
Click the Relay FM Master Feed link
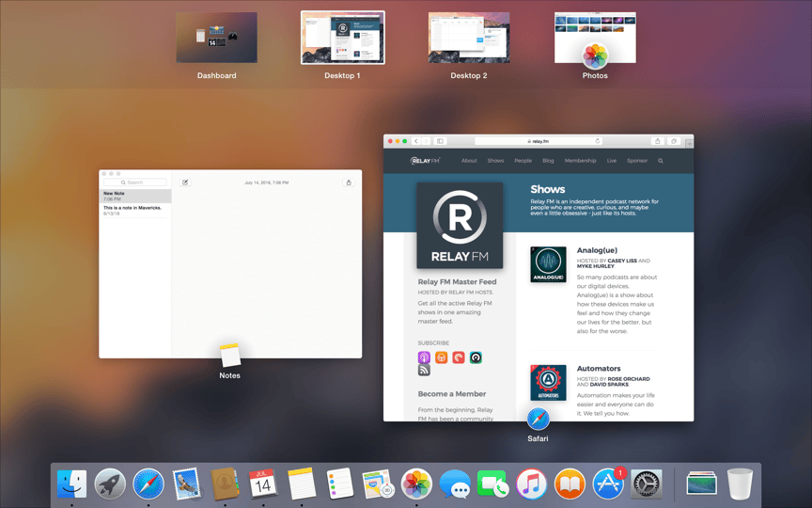tap(458, 282)
